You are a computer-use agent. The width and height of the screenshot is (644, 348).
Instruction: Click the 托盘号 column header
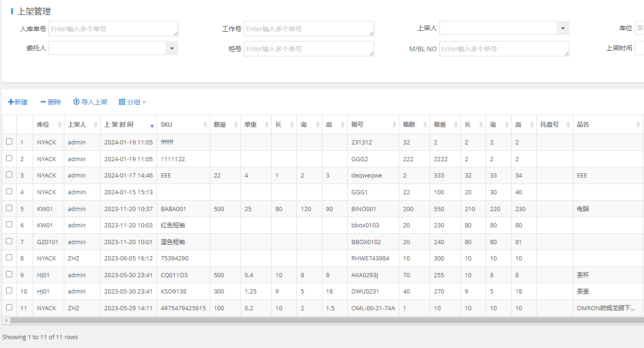coord(549,125)
